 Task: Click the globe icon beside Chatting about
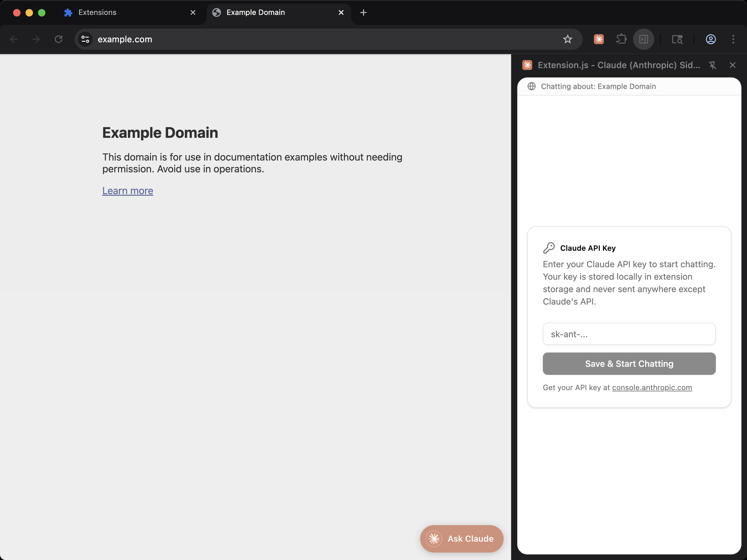tap(531, 86)
